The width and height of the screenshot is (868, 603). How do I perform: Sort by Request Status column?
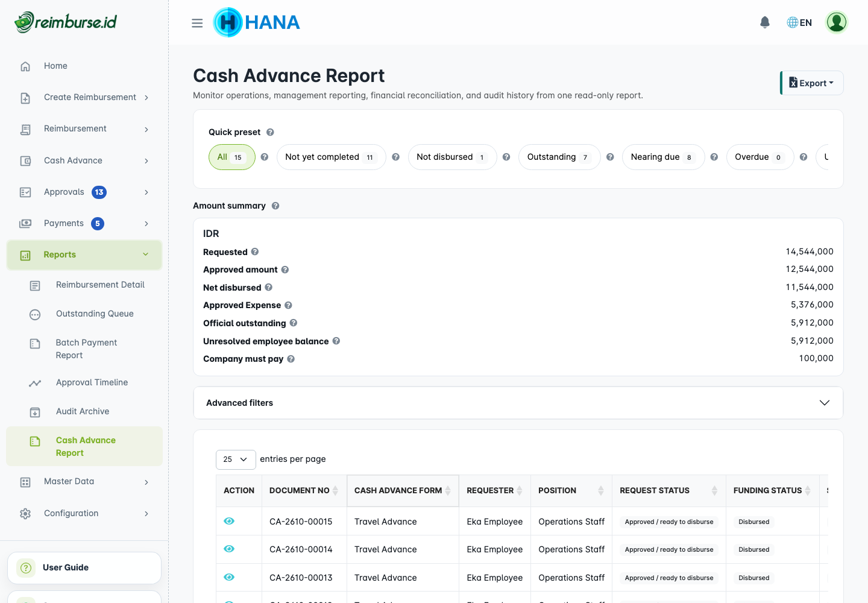(x=669, y=491)
